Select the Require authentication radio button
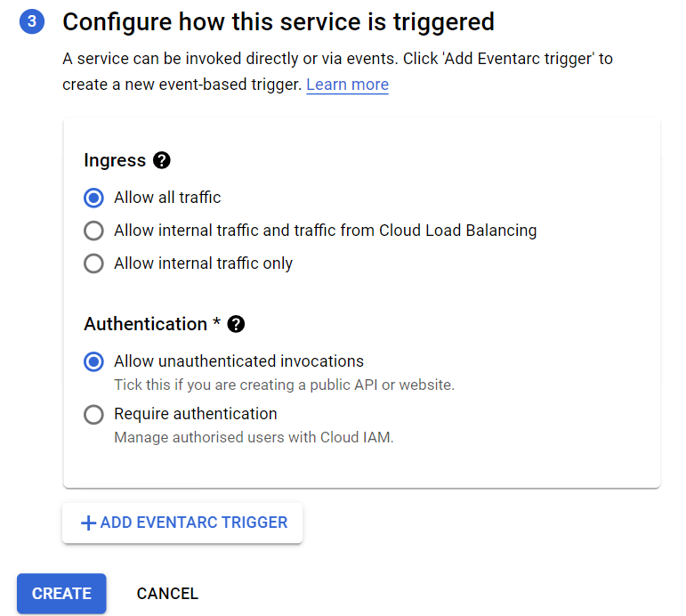This screenshot has width=686, height=616. 93,414
